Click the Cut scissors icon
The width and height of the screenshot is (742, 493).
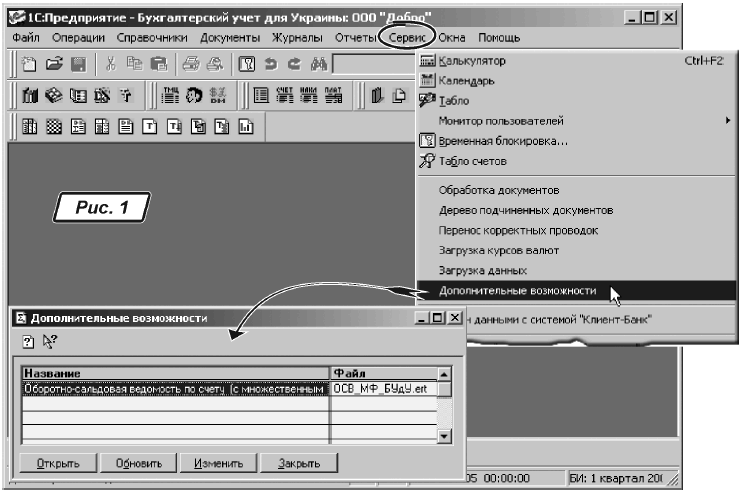111,65
